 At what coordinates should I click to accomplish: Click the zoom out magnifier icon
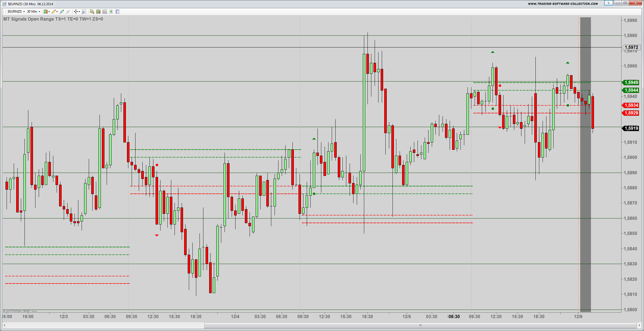click(68, 12)
